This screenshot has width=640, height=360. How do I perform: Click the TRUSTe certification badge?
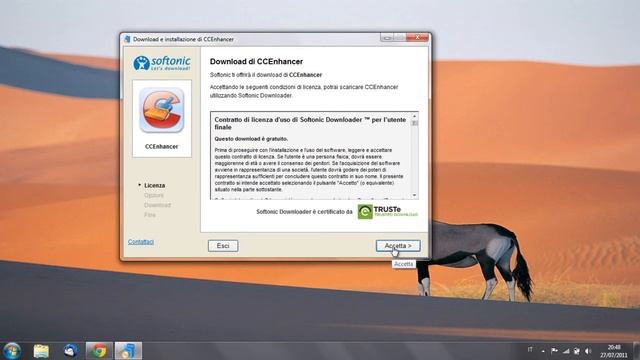pyautogui.click(x=388, y=212)
